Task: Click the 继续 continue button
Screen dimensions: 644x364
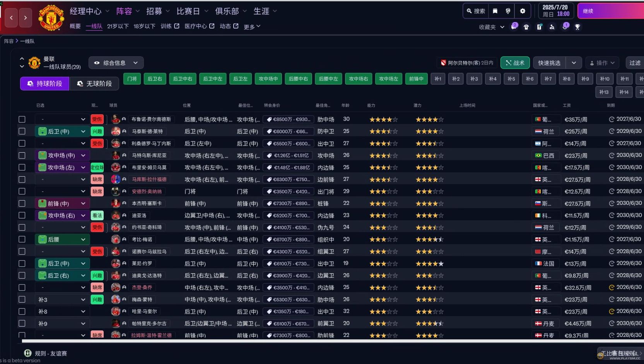Action: [x=588, y=11]
